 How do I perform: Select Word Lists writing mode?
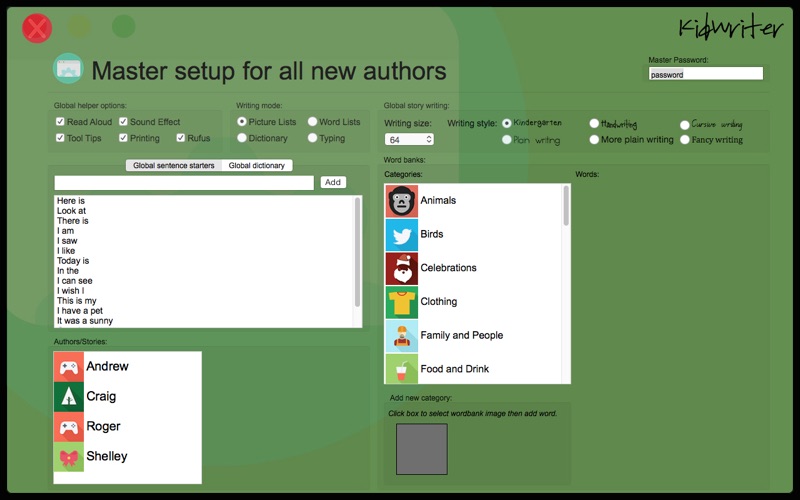[312, 121]
